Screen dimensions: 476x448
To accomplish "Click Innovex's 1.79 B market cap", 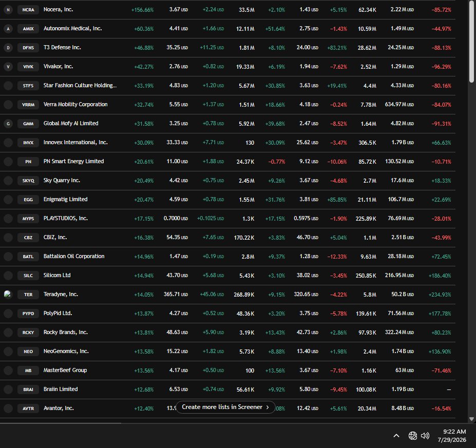I will click(x=403, y=142).
